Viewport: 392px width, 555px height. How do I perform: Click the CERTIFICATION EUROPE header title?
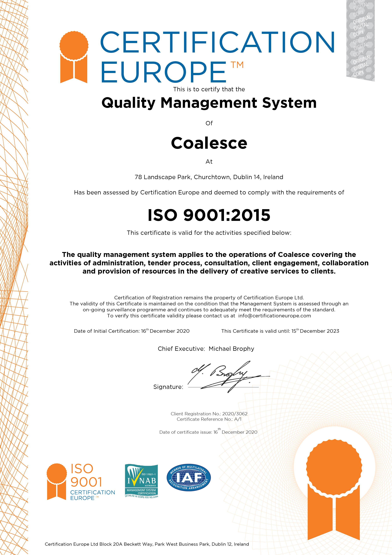pos(217,57)
